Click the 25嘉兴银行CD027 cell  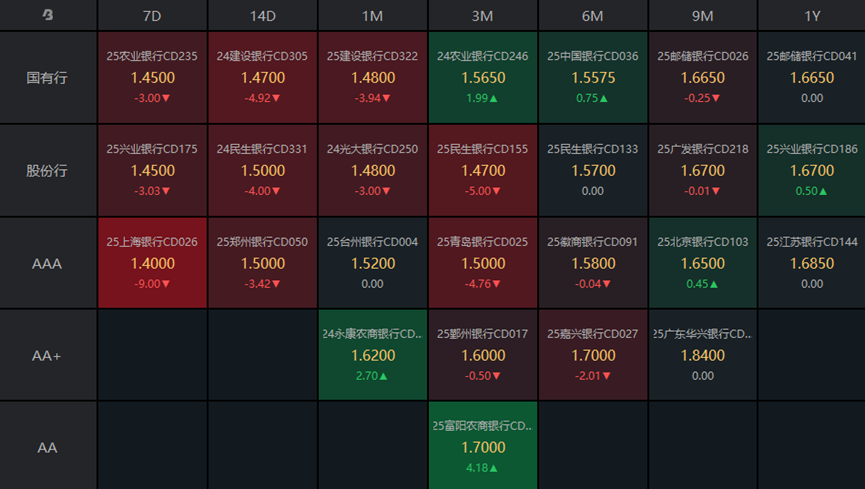[x=592, y=355]
